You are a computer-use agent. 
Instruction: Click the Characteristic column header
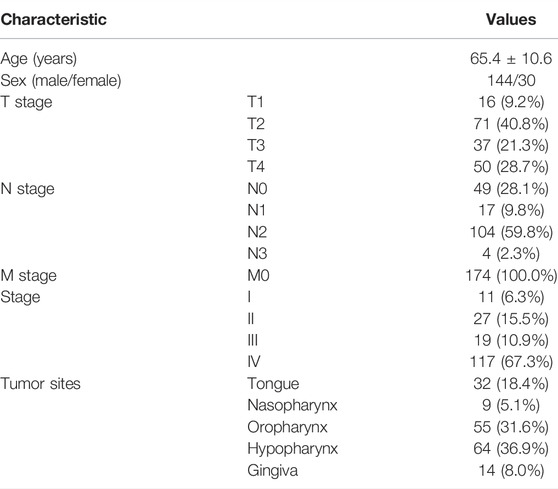(x=53, y=19)
